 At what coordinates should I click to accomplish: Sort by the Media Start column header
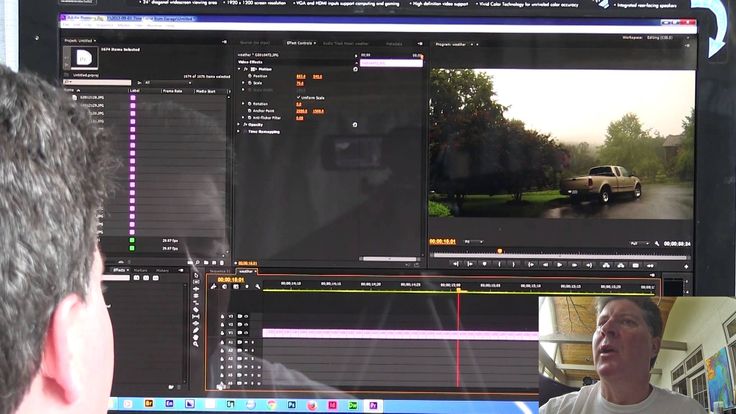coord(205,91)
